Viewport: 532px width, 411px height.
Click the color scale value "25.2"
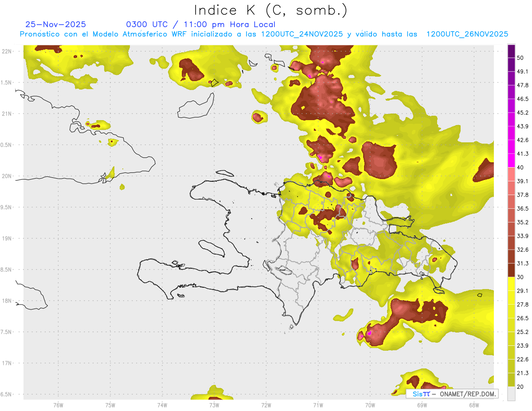523,332
